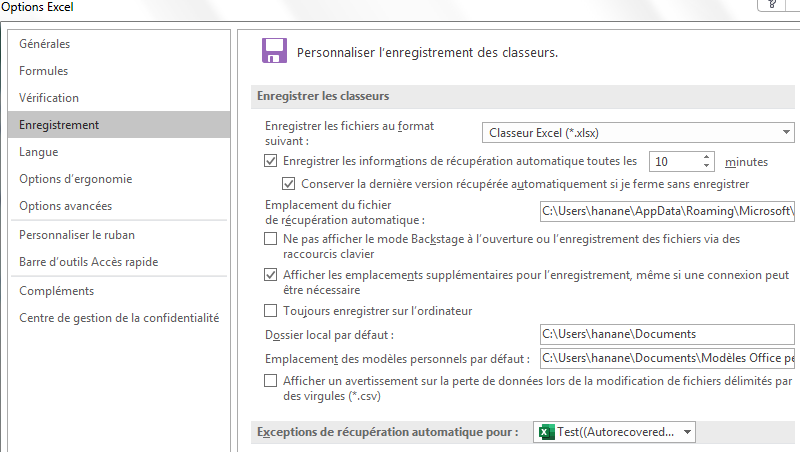This screenshot has width=800, height=452.
Task: Open the Générales category
Action: [45, 44]
